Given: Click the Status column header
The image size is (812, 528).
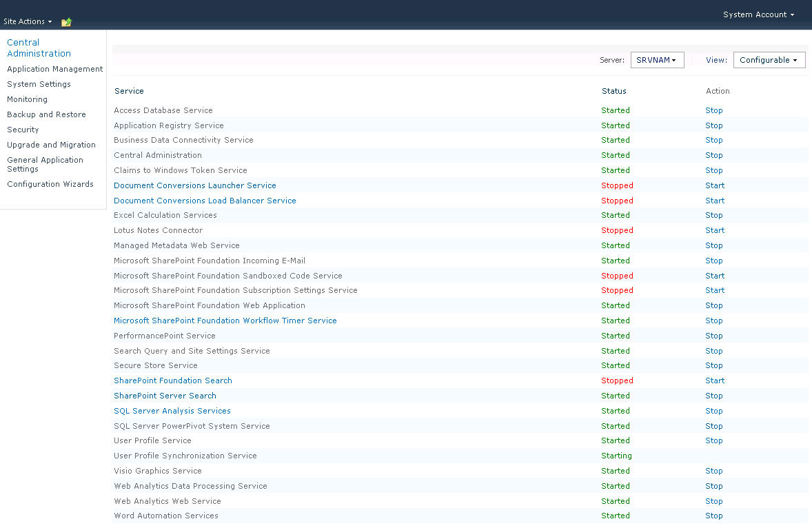Looking at the screenshot, I should [x=613, y=91].
